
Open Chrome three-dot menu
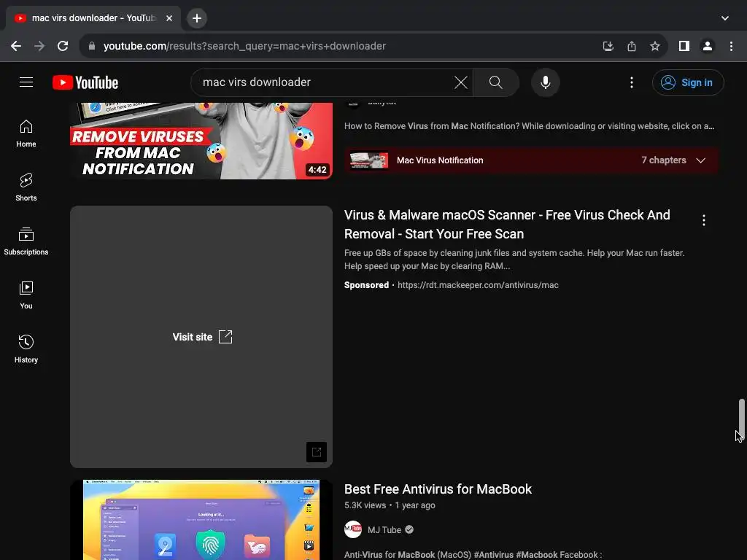click(731, 46)
